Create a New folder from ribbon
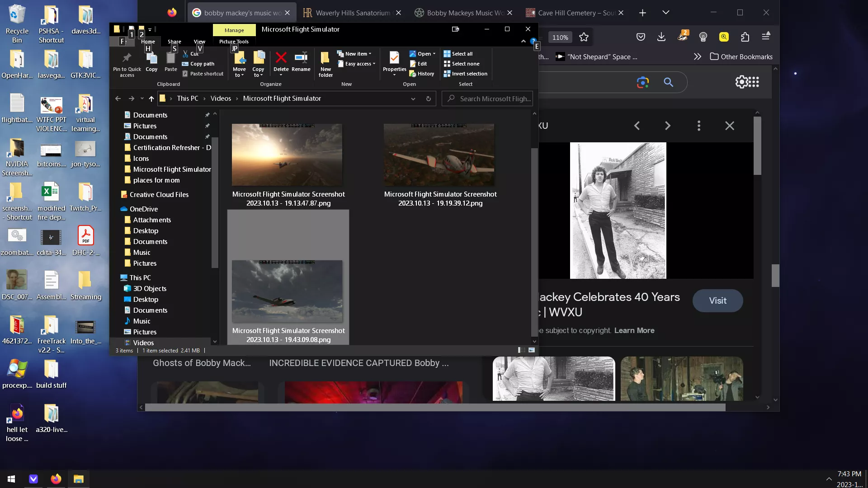Image resolution: width=868 pixels, height=488 pixels. tap(325, 64)
